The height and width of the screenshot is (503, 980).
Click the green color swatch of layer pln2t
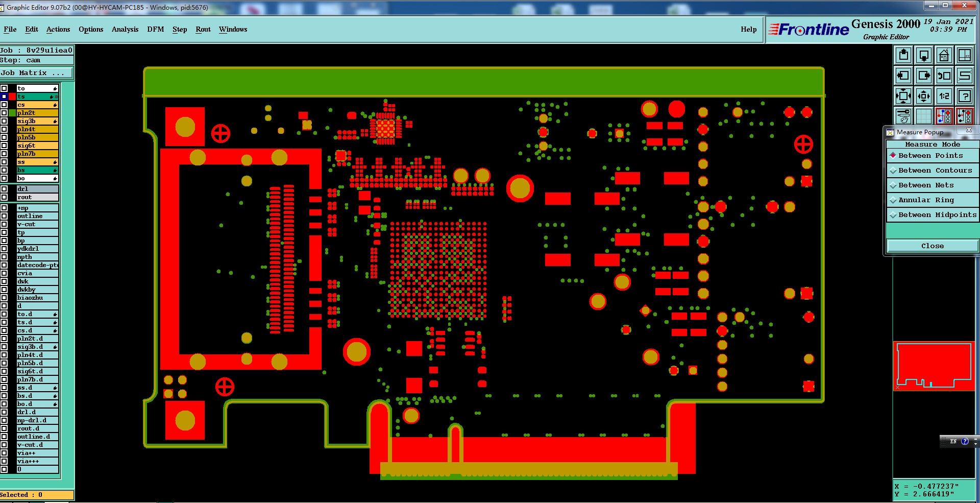(12, 113)
